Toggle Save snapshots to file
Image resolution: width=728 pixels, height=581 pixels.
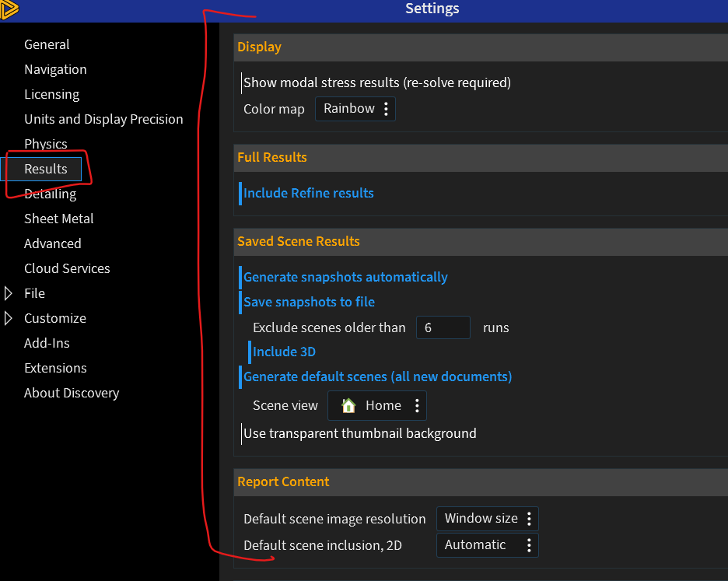click(309, 302)
